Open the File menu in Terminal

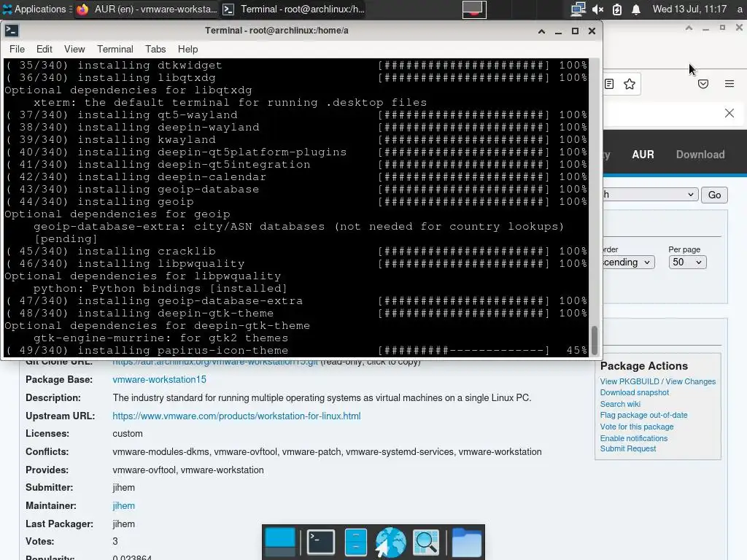tap(17, 49)
